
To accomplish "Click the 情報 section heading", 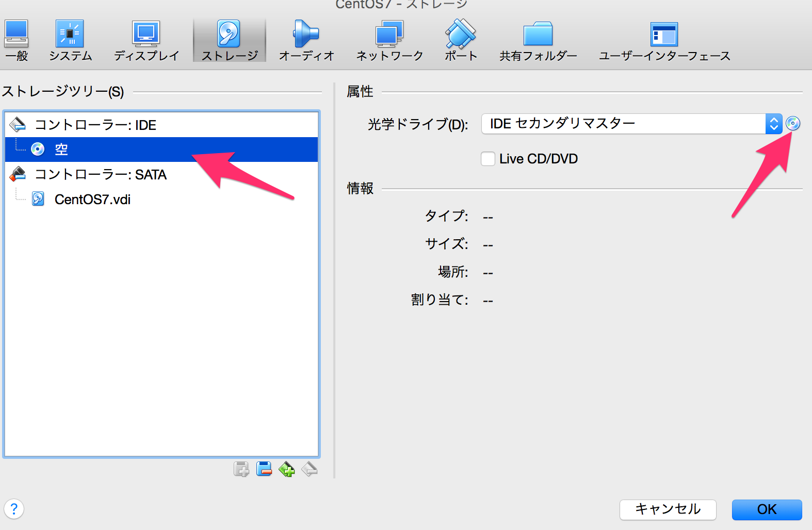I will tap(360, 188).
